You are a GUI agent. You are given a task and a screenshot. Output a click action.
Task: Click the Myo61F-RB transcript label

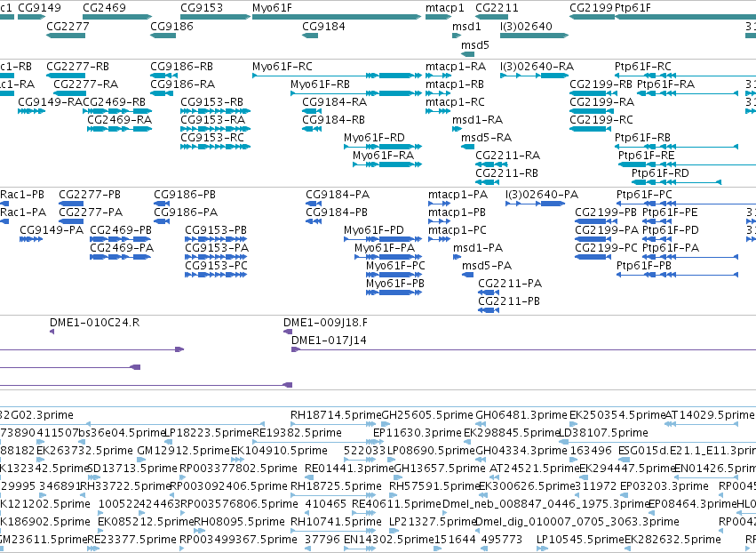tap(320, 84)
